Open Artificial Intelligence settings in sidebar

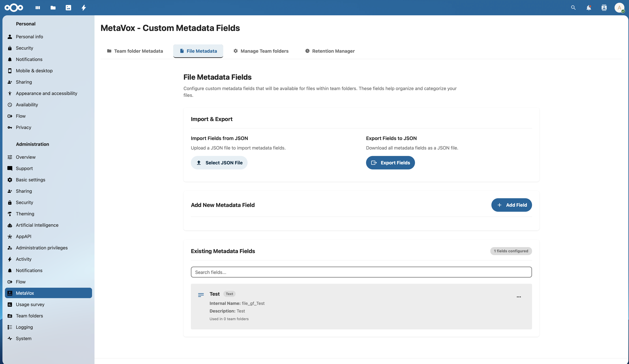tap(37, 225)
